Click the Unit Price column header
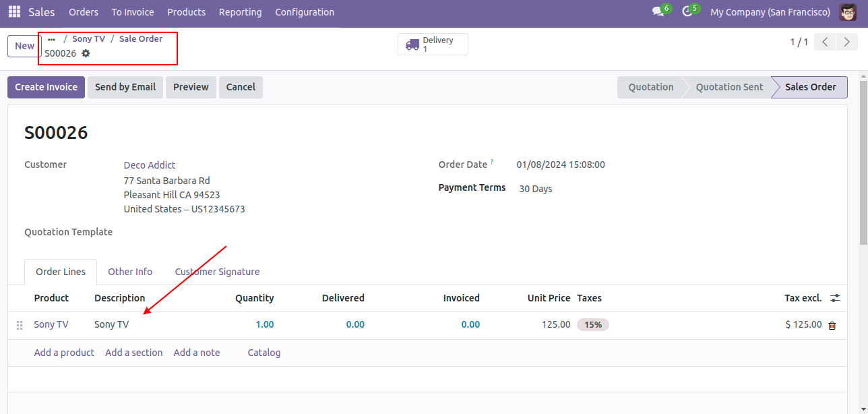This screenshot has height=414, width=868. tap(549, 298)
